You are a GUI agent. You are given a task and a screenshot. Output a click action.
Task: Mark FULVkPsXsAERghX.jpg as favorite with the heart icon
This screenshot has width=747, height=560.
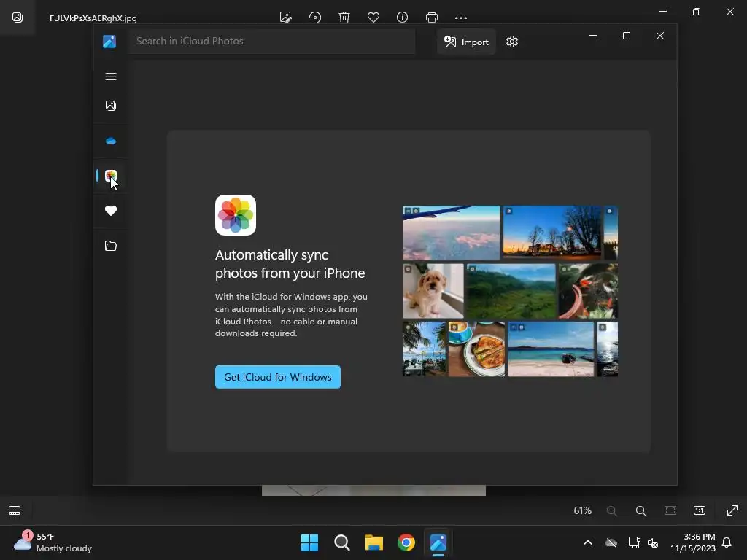373,17
